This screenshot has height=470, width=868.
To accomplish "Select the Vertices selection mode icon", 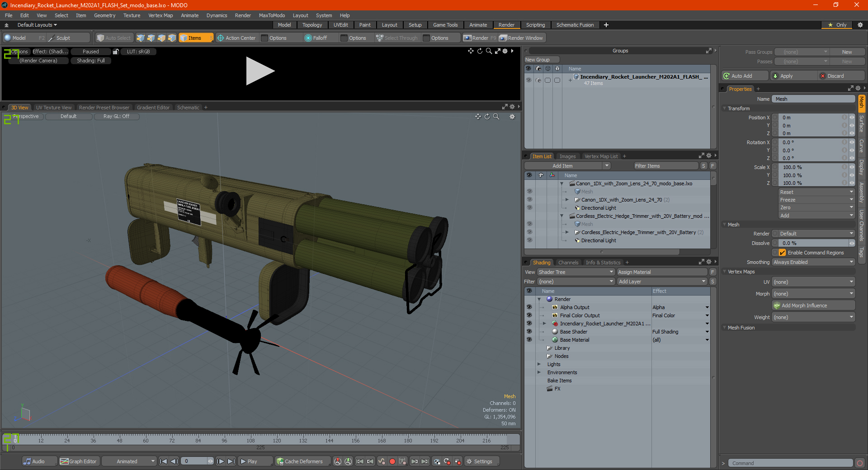I will pos(141,38).
